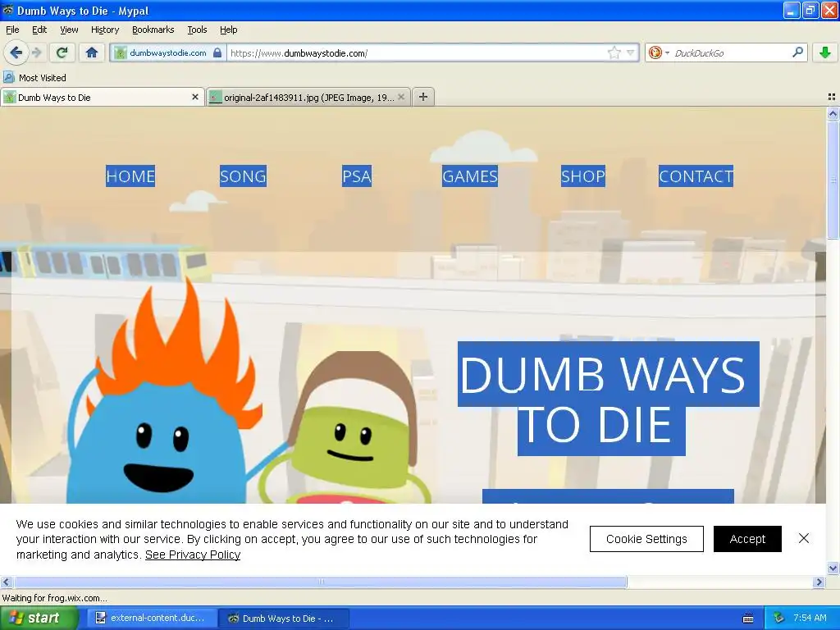This screenshot has height=630, width=840.
Task: Click the vertical scrollbar down arrow
Action: [x=833, y=568]
